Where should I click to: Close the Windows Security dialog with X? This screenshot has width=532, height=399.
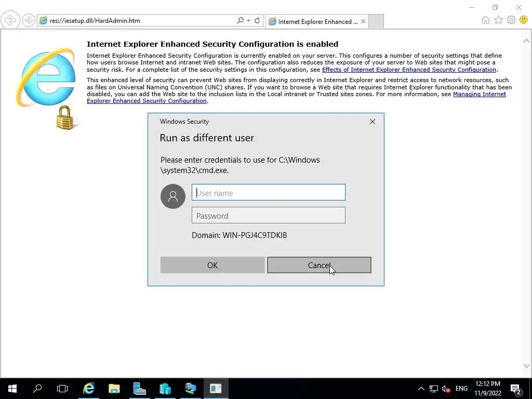point(372,122)
